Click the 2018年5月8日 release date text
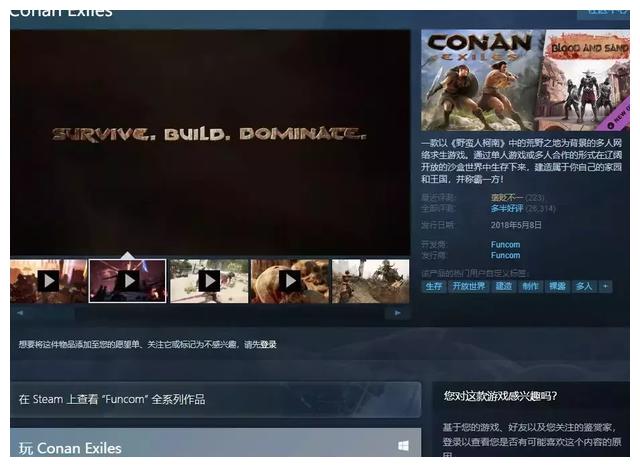This screenshot has height=467, width=640. (x=516, y=225)
